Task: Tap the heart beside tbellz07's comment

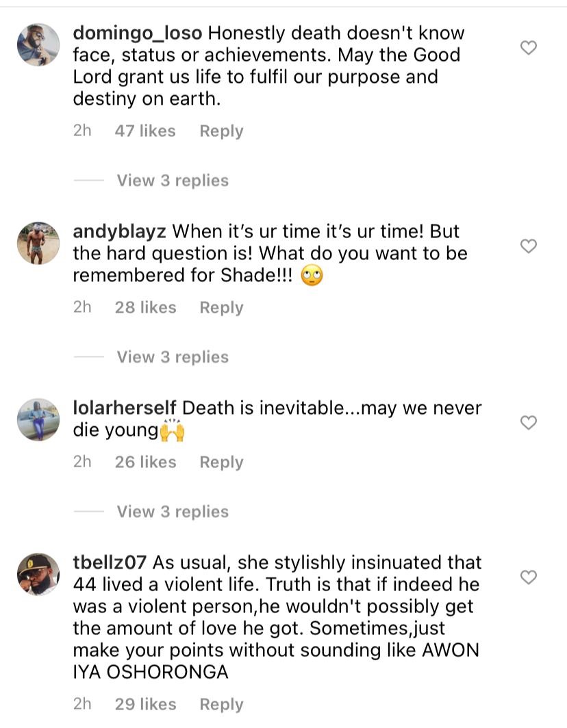Action: (x=528, y=578)
